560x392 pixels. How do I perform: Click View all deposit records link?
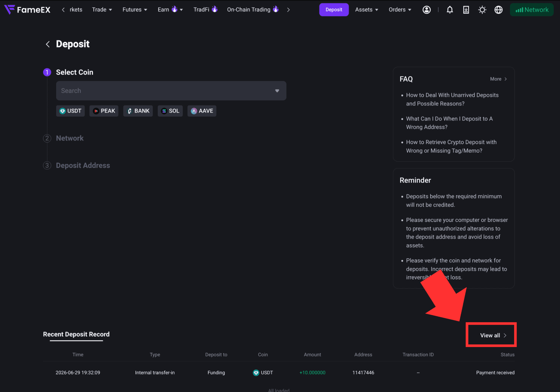[493, 335]
